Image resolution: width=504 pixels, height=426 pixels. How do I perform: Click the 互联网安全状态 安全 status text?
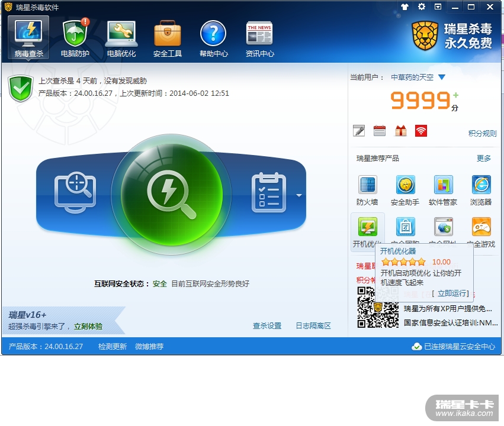pyautogui.click(x=160, y=284)
